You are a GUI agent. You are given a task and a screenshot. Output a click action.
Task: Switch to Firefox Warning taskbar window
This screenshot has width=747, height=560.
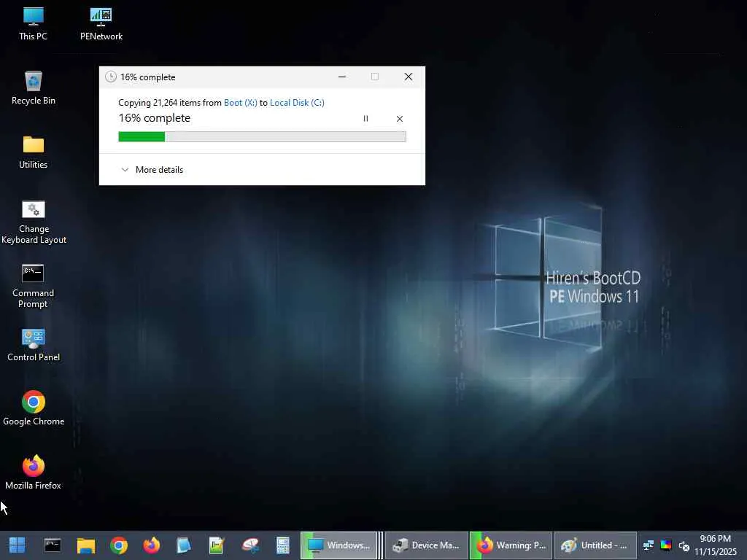coord(511,545)
